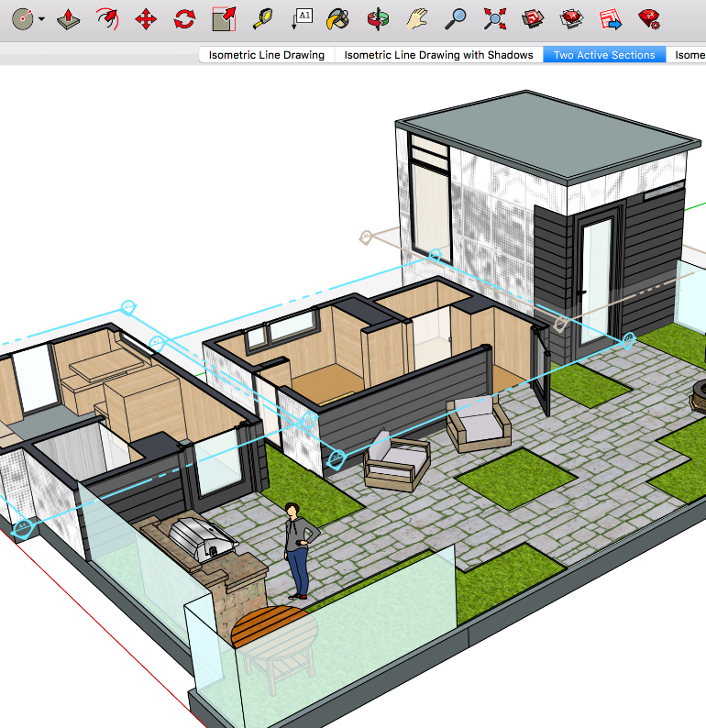Send model to LayOut

611,19
